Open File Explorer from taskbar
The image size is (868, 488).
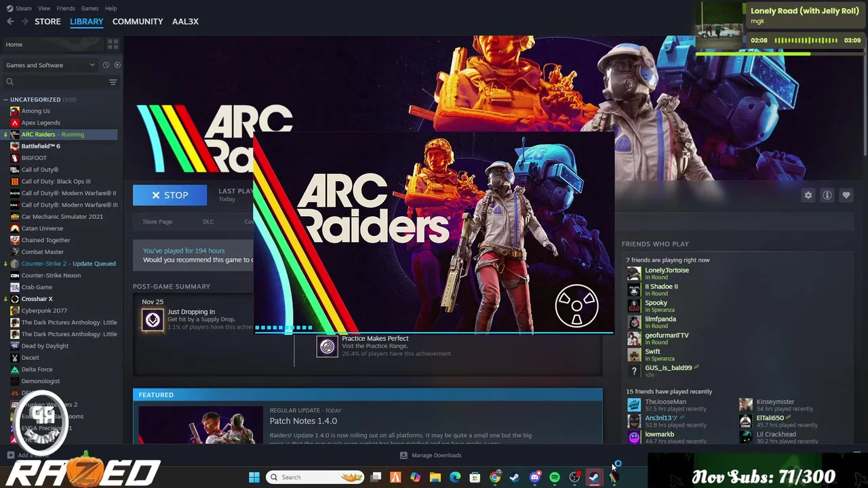point(435,477)
